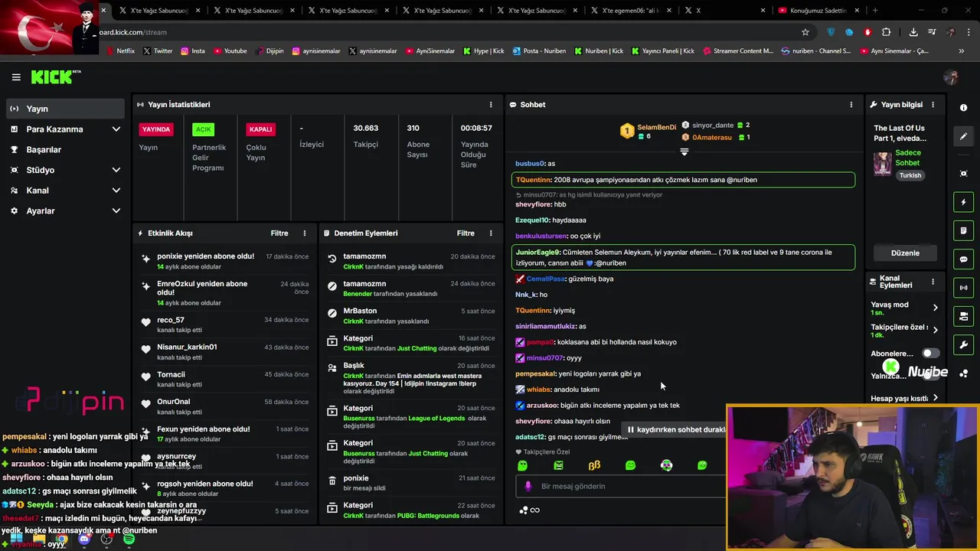Open options menu of Sohbet panel

(x=851, y=105)
